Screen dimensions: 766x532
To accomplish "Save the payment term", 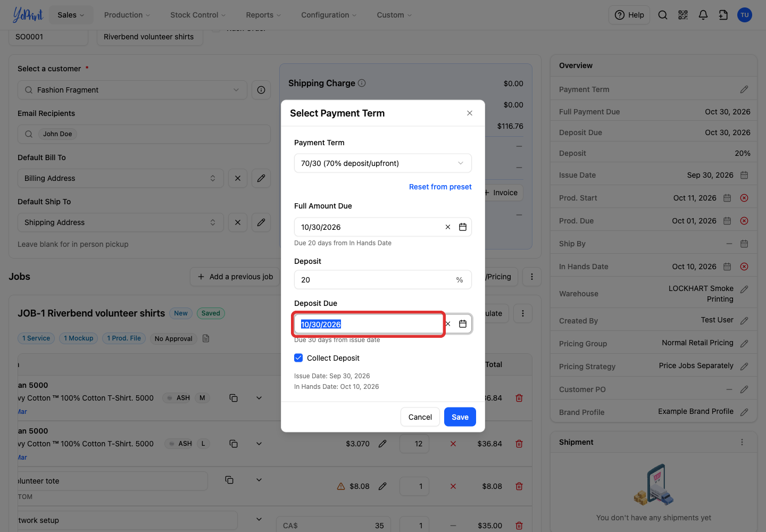I will coord(460,417).
